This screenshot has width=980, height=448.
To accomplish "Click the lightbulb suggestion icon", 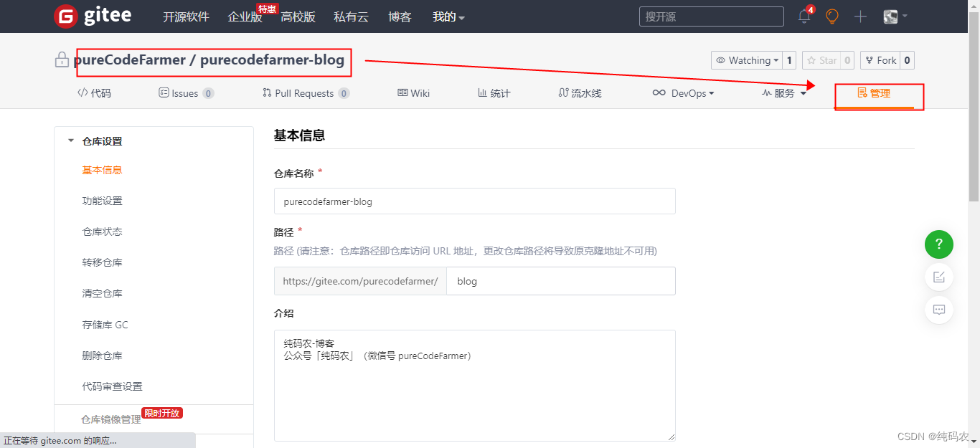I will (831, 16).
